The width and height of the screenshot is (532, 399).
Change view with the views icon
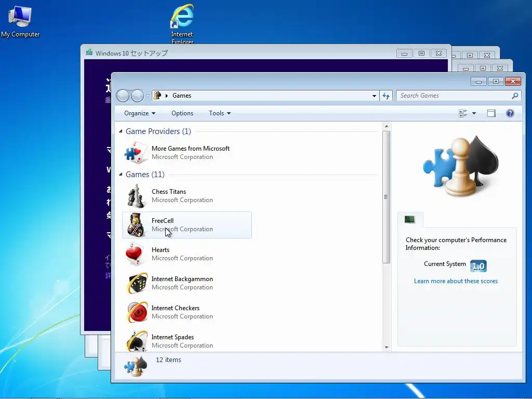pyautogui.click(x=463, y=113)
